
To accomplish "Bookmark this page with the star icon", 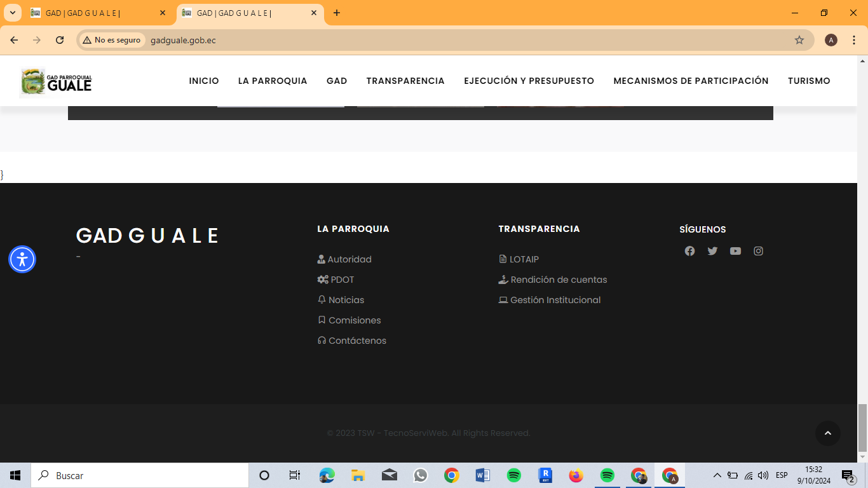I will 799,40.
